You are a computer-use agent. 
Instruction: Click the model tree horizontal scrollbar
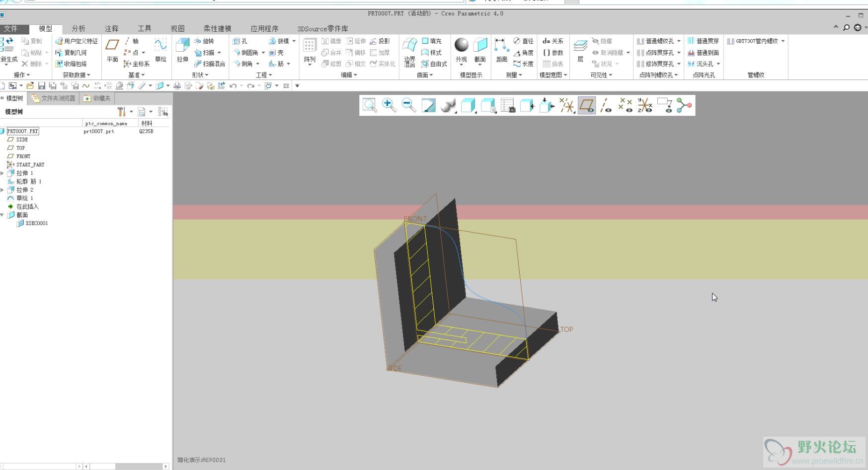(x=126, y=466)
